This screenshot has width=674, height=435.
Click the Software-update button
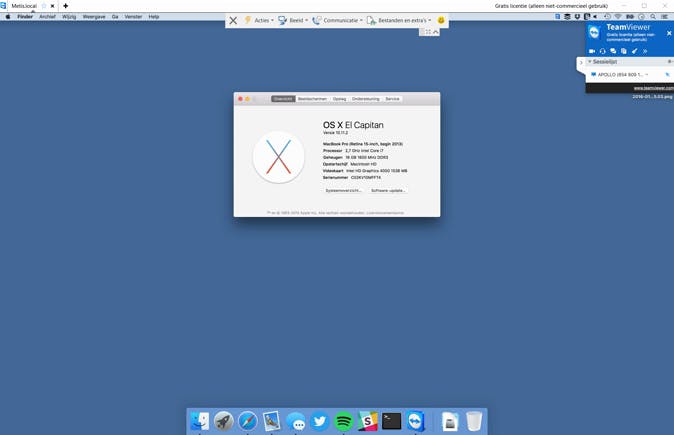point(388,190)
